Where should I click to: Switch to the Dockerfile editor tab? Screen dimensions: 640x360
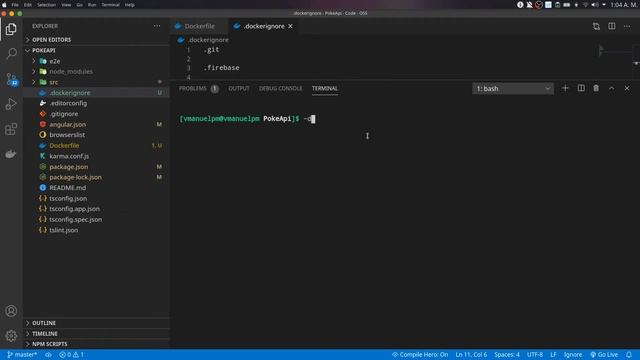point(199,26)
